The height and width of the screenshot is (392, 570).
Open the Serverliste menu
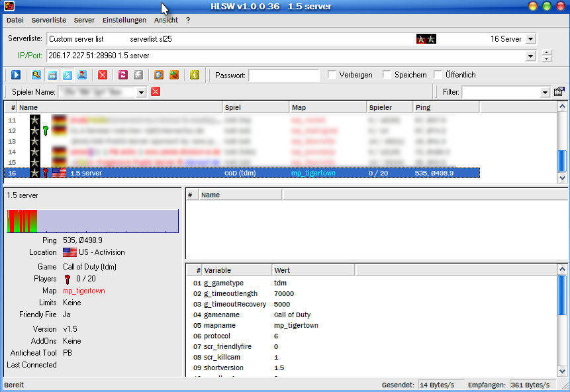pyautogui.click(x=49, y=20)
